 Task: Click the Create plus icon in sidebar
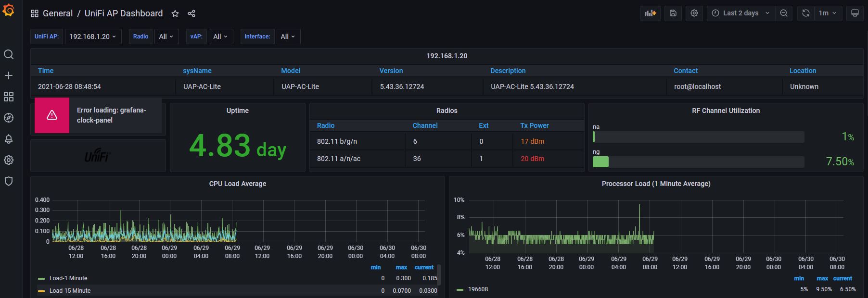(9, 75)
